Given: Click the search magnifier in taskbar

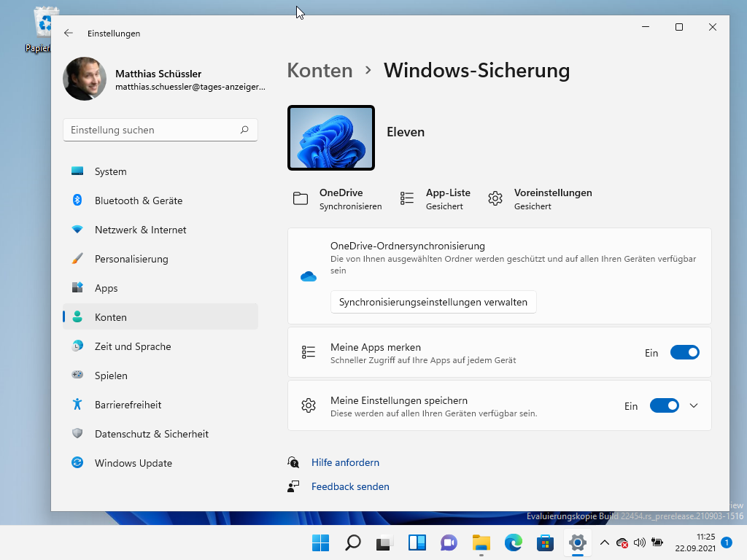Looking at the screenshot, I should pyautogui.click(x=353, y=542).
